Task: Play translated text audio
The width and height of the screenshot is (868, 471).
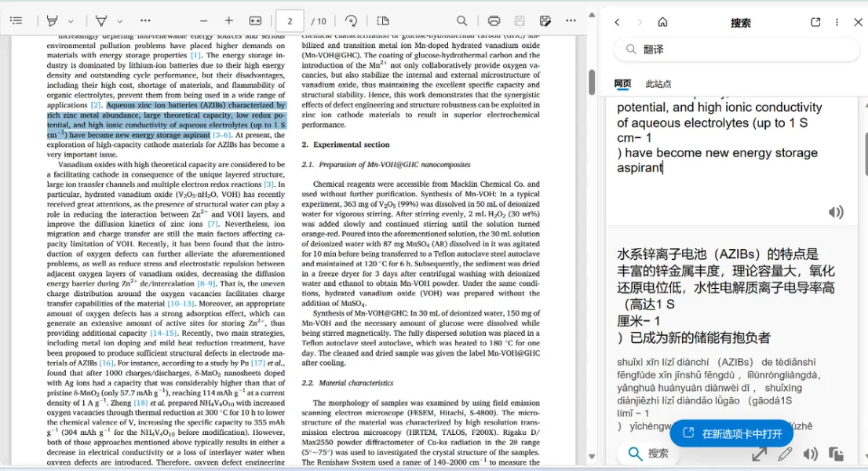Action: tap(811, 455)
